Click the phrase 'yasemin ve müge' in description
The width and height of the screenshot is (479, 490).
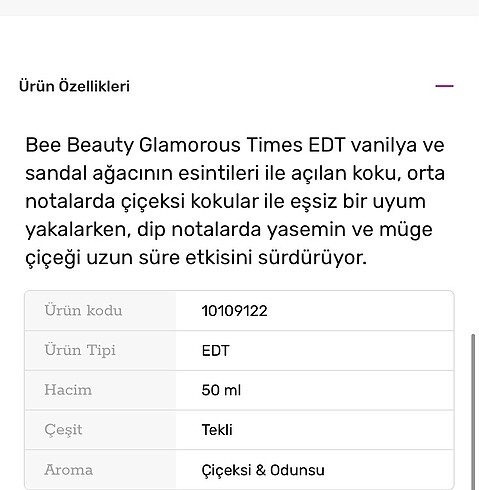tap(350, 229)
